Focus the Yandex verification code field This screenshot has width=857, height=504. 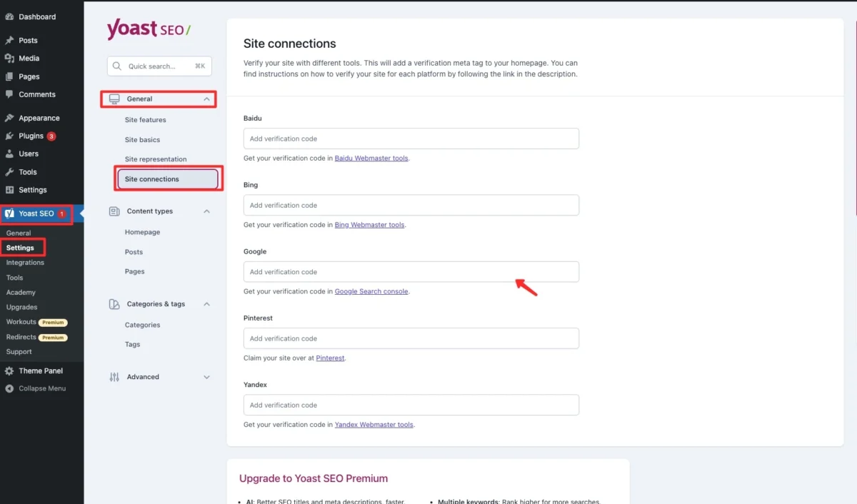pos(411,405)
